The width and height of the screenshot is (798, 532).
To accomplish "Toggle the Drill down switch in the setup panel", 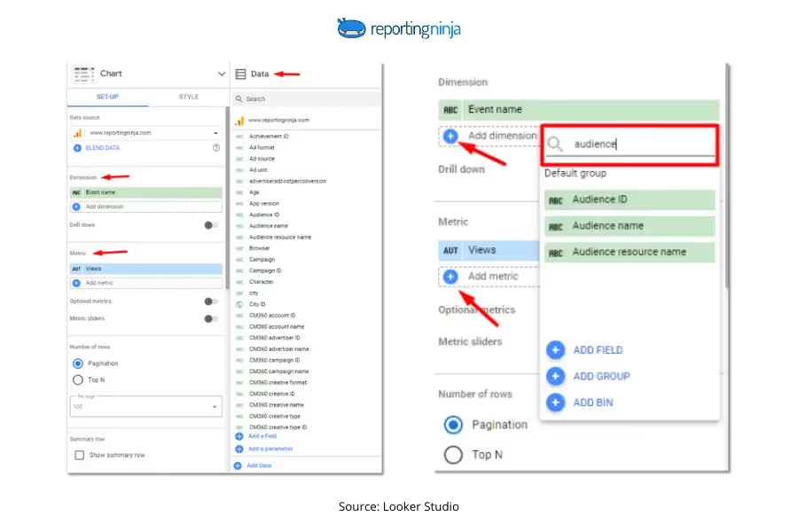I will [x=211, y=225].
